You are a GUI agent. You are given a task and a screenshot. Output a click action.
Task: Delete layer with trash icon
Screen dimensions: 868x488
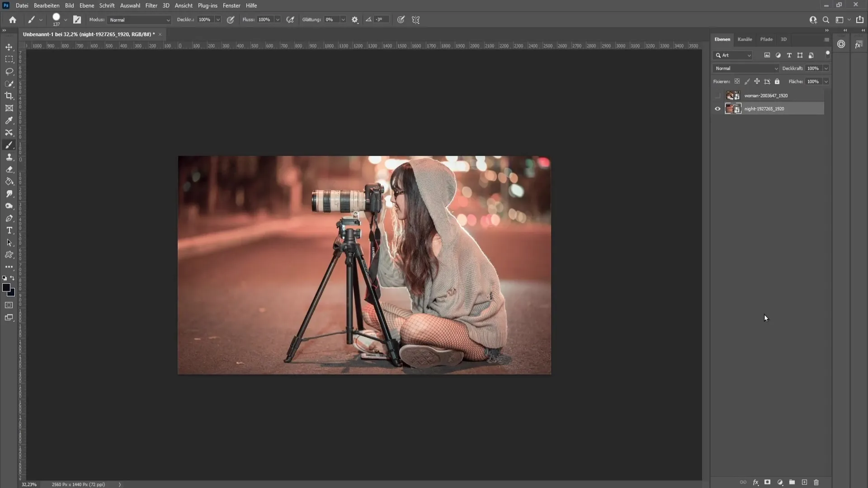[816, 483]
